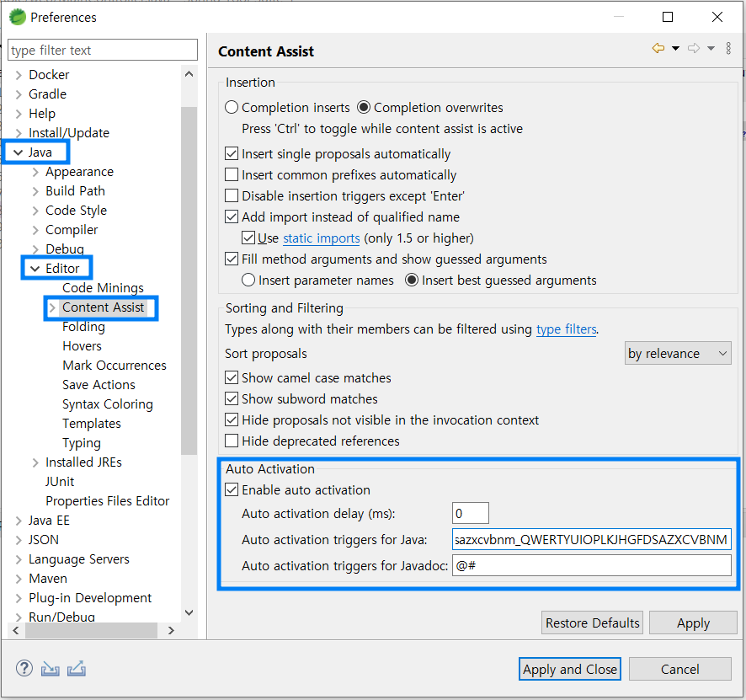Click the tree scroll up arrow

[189, 74]
